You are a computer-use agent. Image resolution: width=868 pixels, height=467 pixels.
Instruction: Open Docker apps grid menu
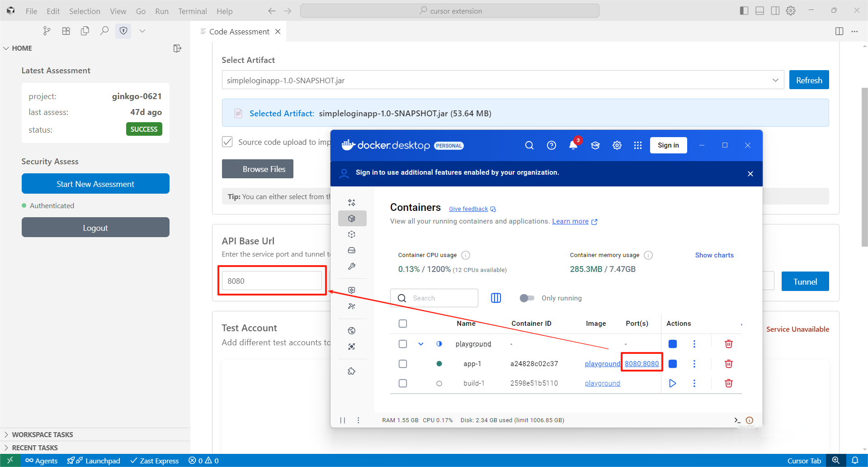click(638, 145)
